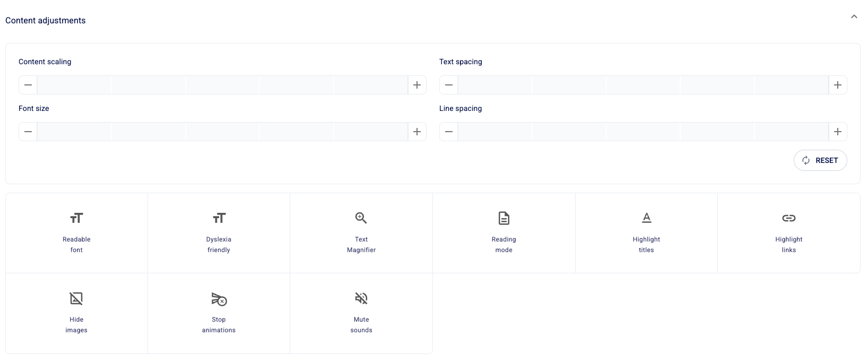Click the Stop animations label
This screenshot has width=868, height=362.
coord(219,325)
